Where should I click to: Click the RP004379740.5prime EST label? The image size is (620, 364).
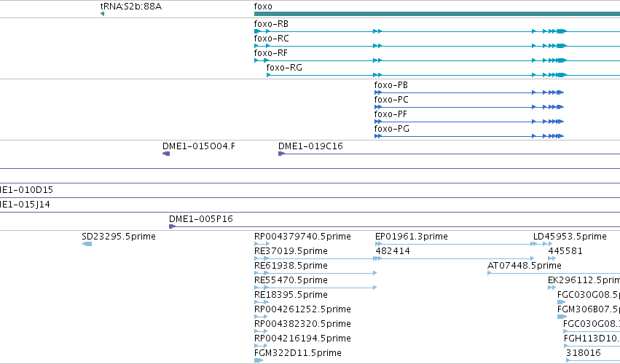(302, 237)
